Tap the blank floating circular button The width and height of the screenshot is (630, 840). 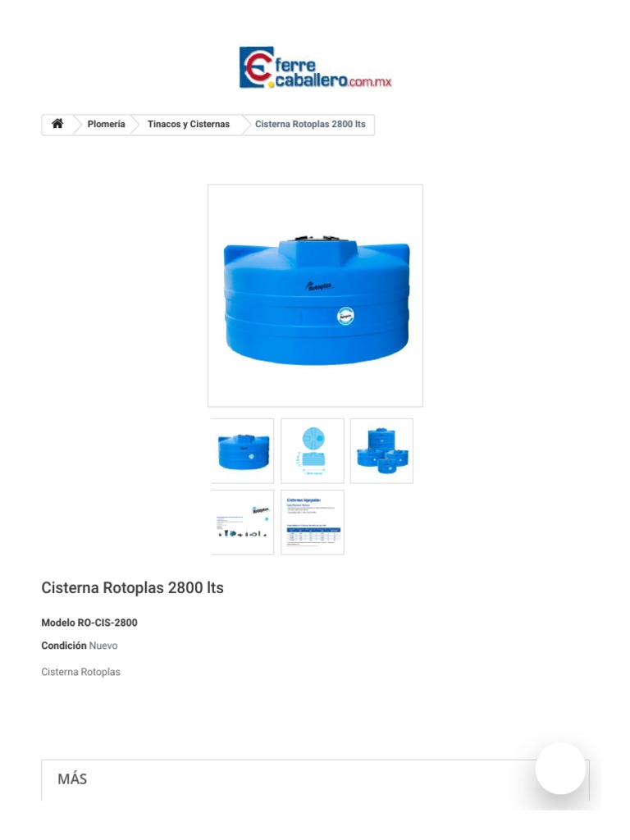pos(560,768)
